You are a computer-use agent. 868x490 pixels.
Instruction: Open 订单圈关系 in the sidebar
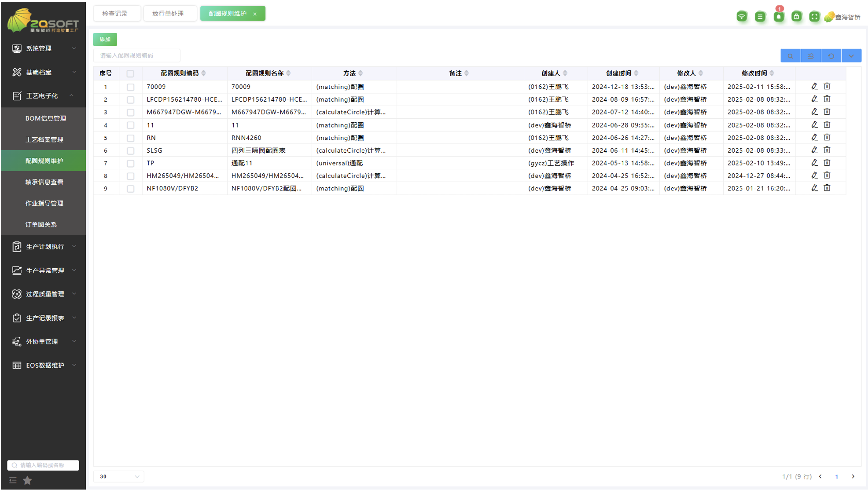43,224
